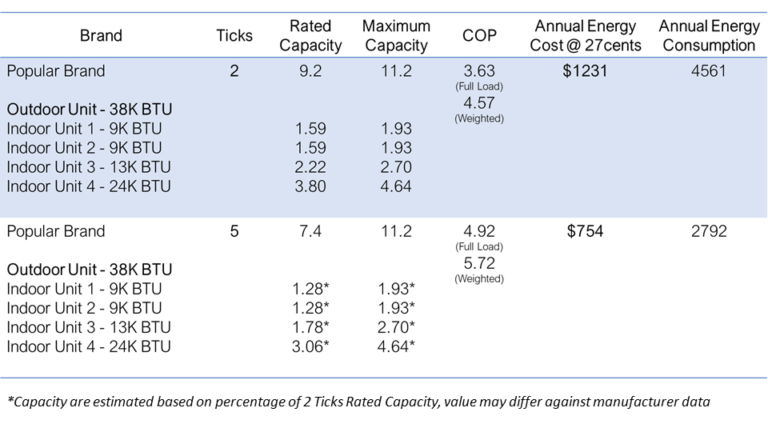Click the 1.78* rated capacity value

click(310, 328)
